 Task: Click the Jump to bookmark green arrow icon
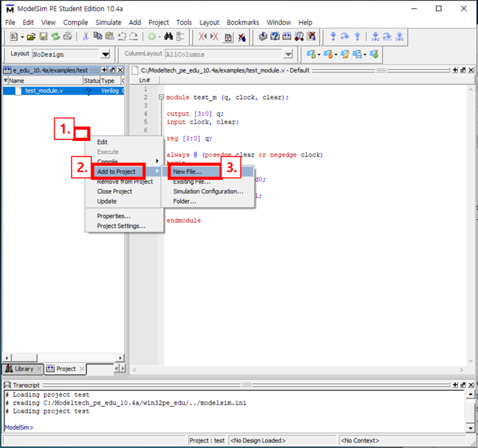click(374, 54)
